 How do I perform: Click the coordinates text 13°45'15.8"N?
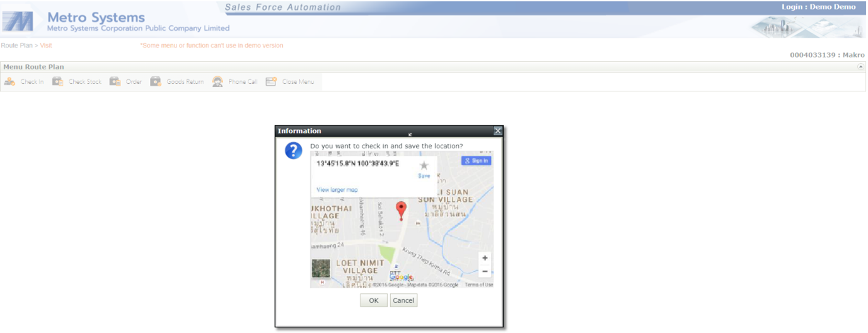point(358,163)
